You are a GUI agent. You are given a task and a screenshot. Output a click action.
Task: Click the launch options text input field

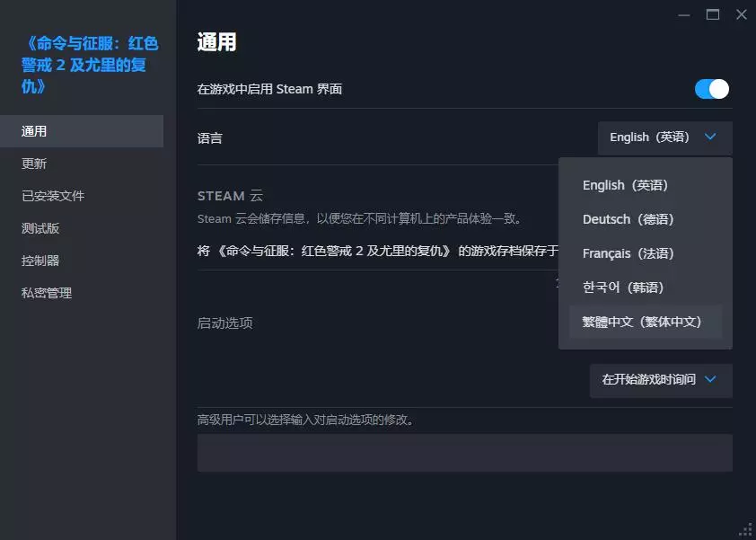(465, 453)
